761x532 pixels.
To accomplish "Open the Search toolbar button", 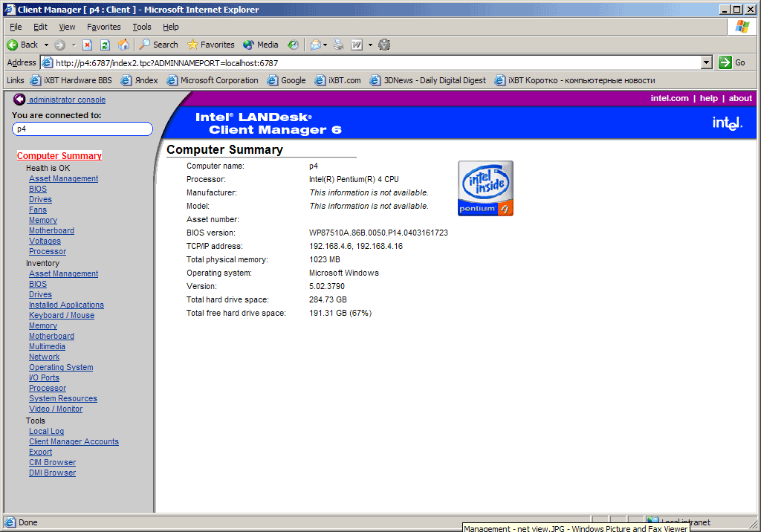I will click(159, 45).
